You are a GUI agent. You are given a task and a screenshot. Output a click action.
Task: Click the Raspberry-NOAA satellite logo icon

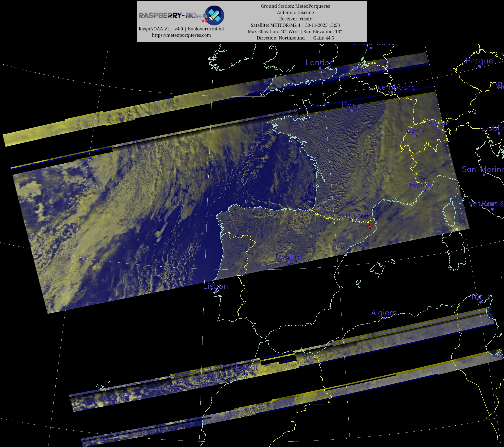pyautogui.click(x=215, y=15)
